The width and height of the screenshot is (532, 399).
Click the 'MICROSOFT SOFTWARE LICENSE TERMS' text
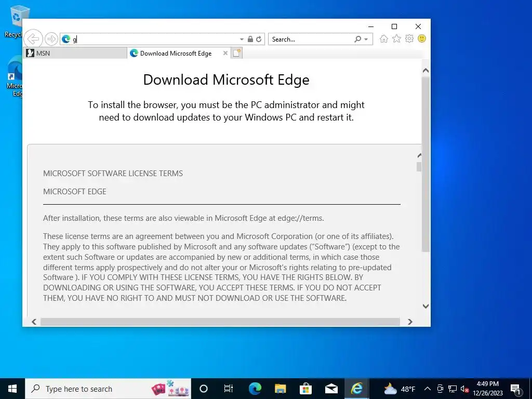coord(113,174)
